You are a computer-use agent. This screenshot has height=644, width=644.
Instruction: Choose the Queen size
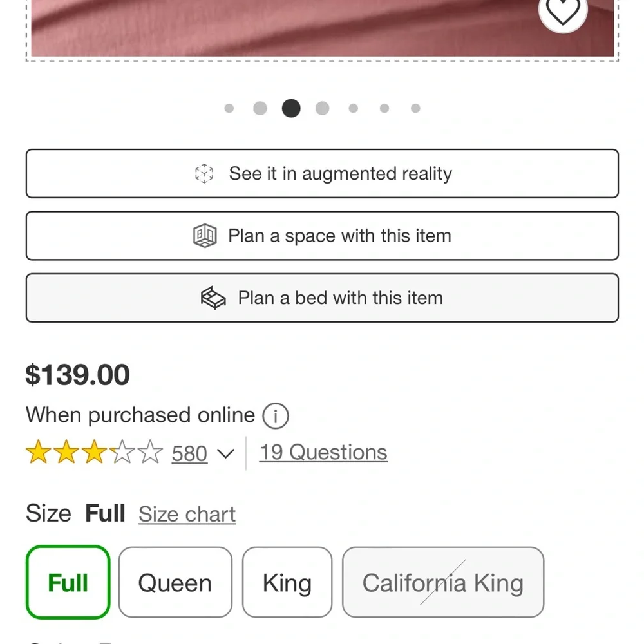click(175, 582)
